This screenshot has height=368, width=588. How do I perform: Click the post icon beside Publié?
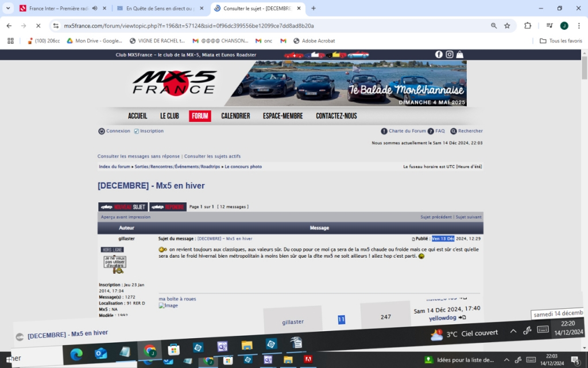413,239
